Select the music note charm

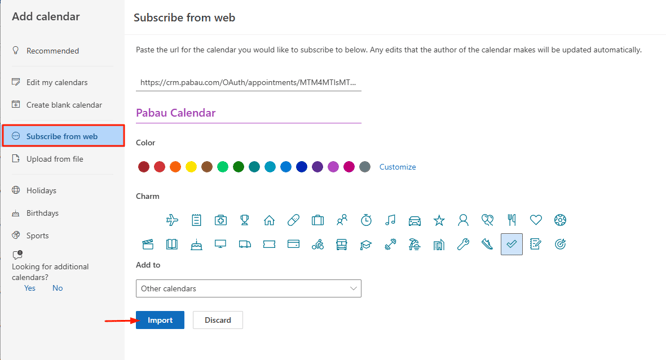390,220
